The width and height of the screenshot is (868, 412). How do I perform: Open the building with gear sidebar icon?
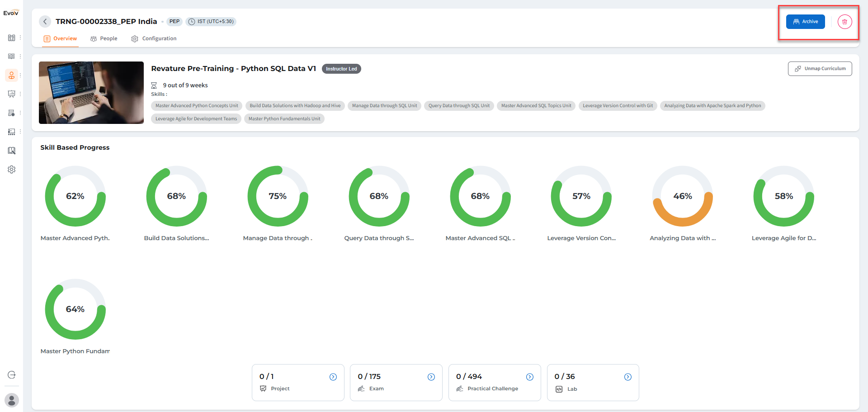click(x=12, y=113)
